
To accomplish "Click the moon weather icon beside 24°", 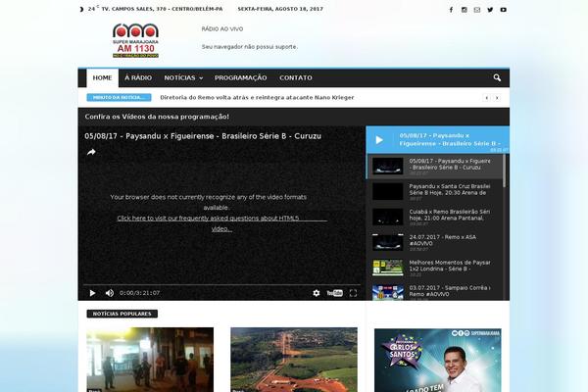I will 81,9.
